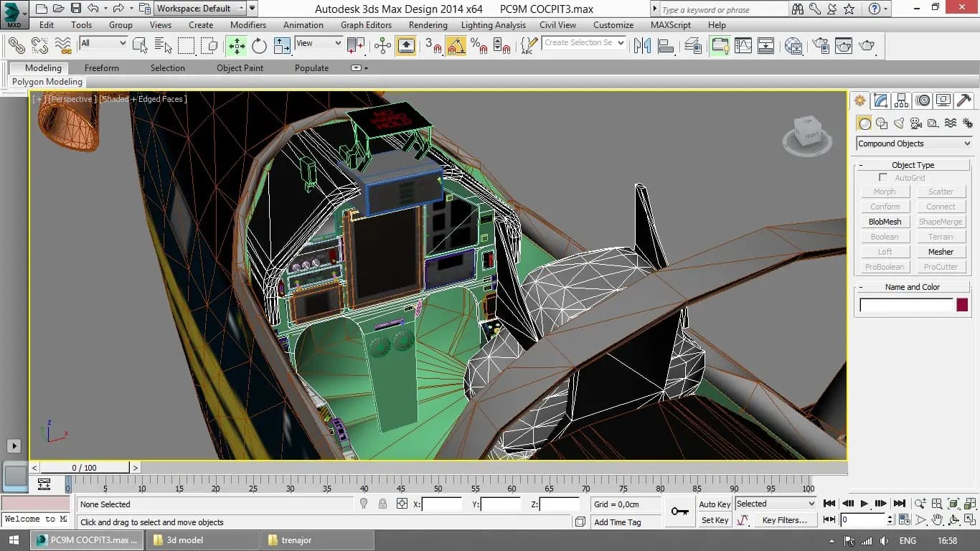This screenshot has height=551, width=980.
Task: Select the Lights category icon
Action: click(899, 123)
